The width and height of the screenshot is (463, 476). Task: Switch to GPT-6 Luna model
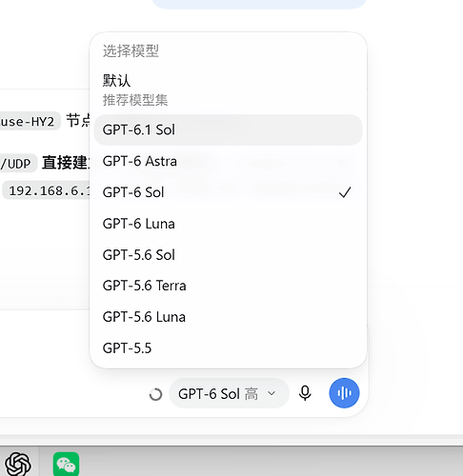(228, 224)
